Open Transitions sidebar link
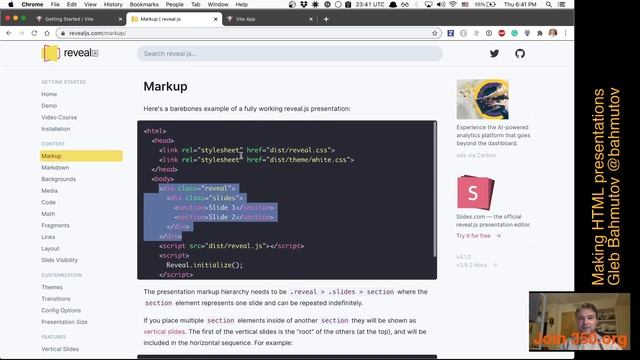 pos(56,299)
